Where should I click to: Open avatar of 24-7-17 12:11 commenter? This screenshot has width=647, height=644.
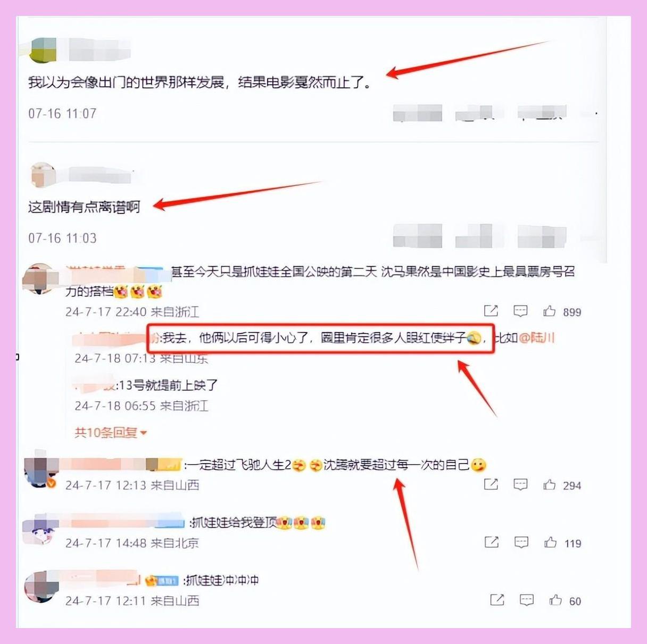[x=40, y=587]
